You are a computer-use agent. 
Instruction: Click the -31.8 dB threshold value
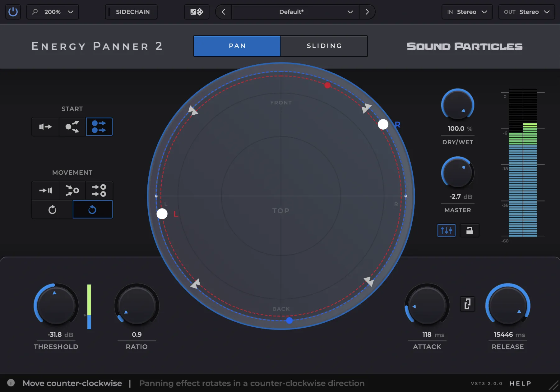pos(60,335)
